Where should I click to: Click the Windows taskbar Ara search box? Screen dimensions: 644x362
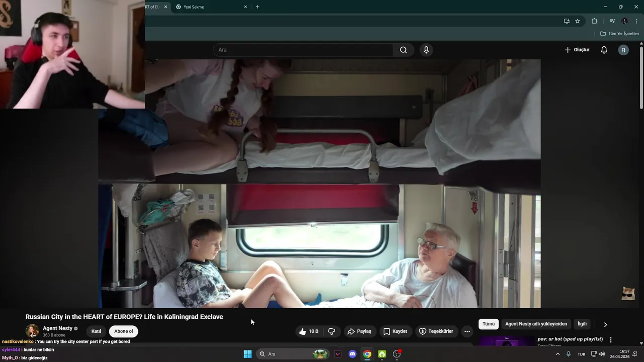(x=293, y=354)
